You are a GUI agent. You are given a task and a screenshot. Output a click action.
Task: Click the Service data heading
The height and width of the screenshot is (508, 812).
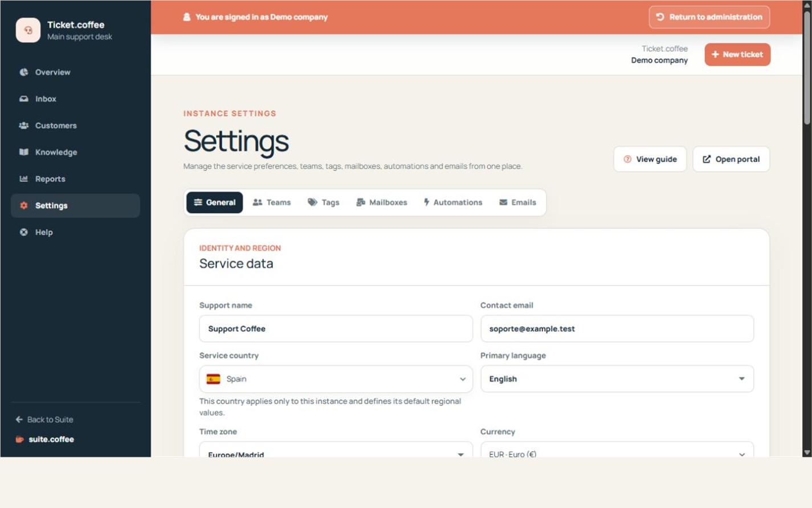click(236, 263)
